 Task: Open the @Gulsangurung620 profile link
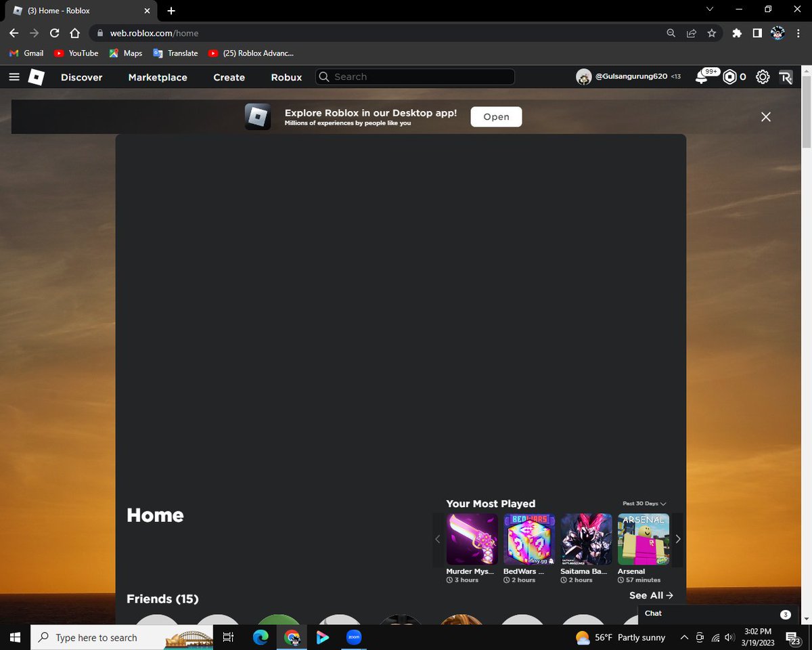tap(632, 77)
